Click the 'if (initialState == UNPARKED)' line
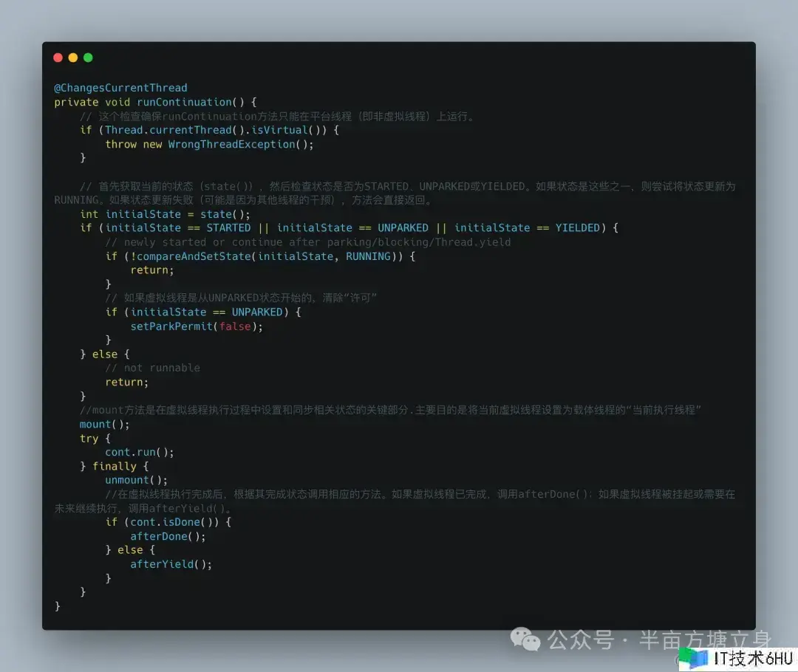 [x=203, y=312]
